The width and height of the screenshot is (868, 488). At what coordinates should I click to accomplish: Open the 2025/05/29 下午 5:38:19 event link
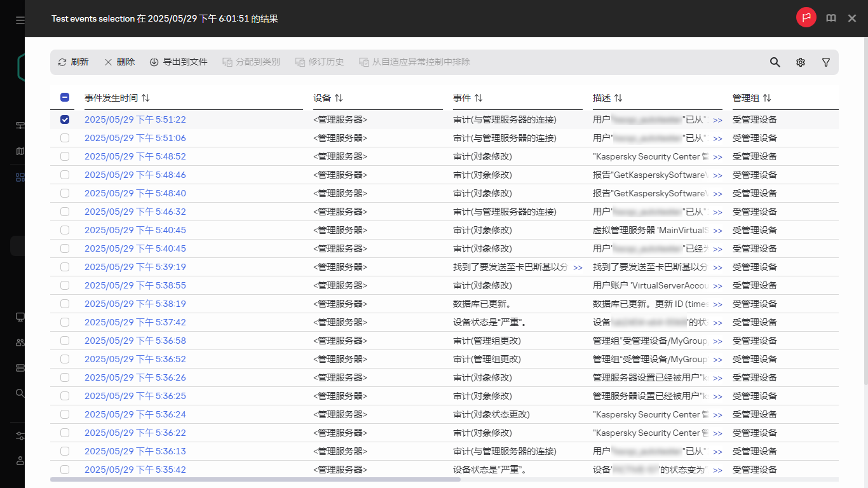coord(135,304)
